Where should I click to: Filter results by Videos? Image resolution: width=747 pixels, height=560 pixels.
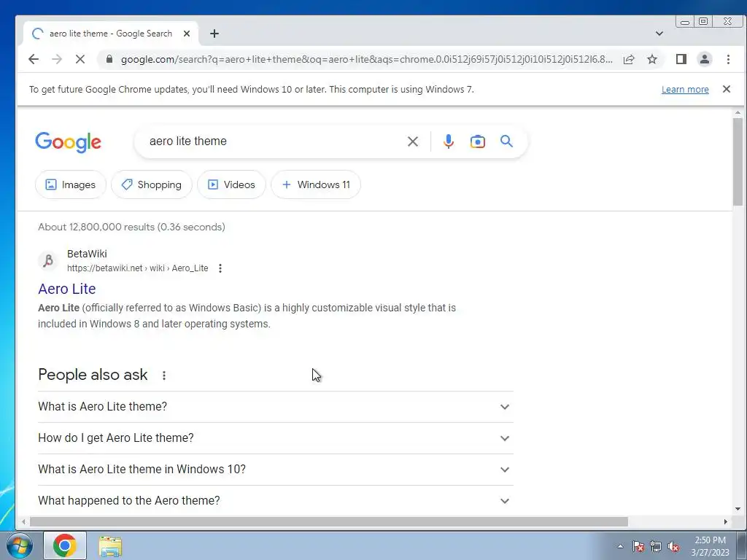click(x=231, y=184)
